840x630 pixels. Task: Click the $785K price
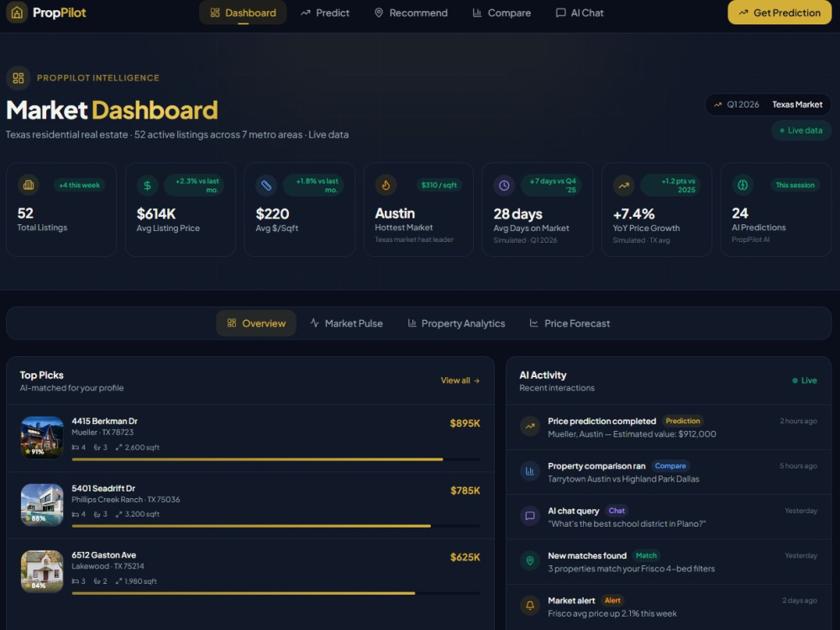pyautogui.click(x=465, y=491)
